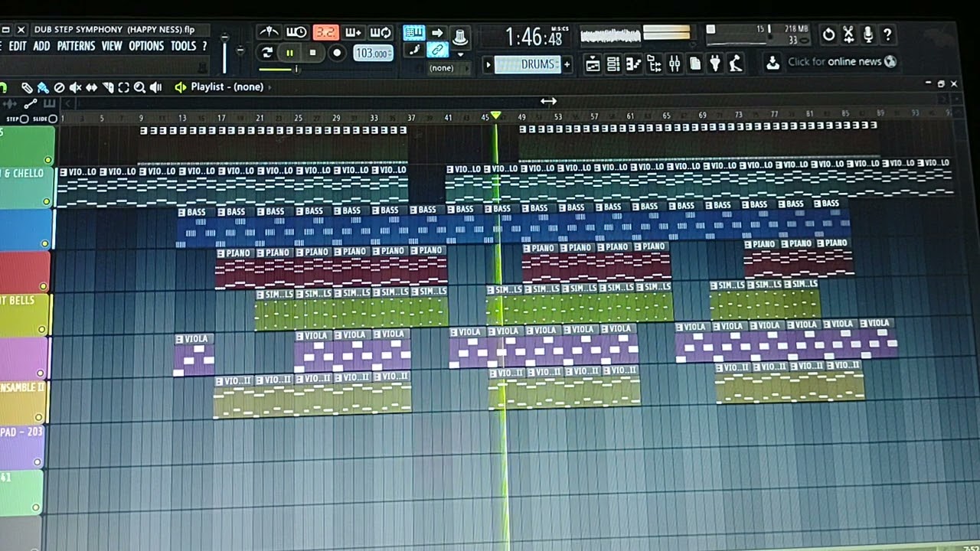This screenshot has height=551, width=980.
Task: Click the tempo field showing 103.000
Action: point(373,53)
